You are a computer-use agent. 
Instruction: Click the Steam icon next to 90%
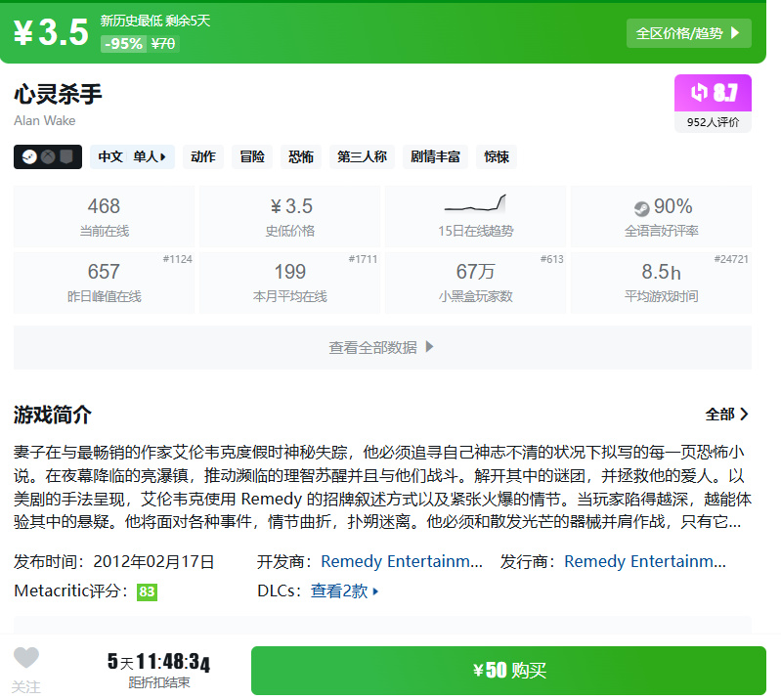pyautogui.click(x=641, y=208)
